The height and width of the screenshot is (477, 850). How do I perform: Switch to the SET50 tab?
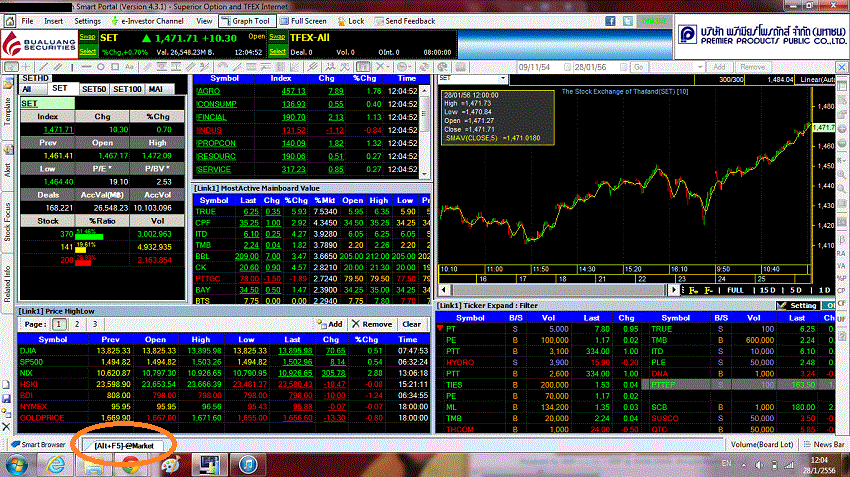93,89
